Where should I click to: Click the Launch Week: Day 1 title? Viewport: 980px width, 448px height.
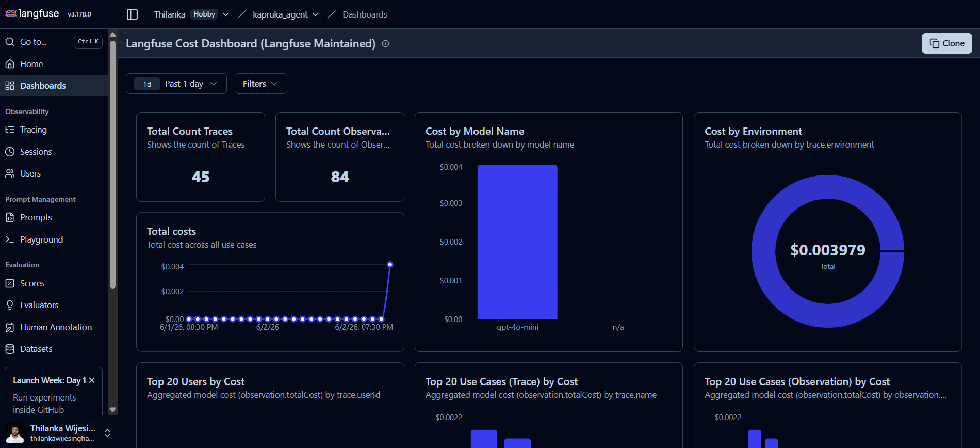(50, 380)
